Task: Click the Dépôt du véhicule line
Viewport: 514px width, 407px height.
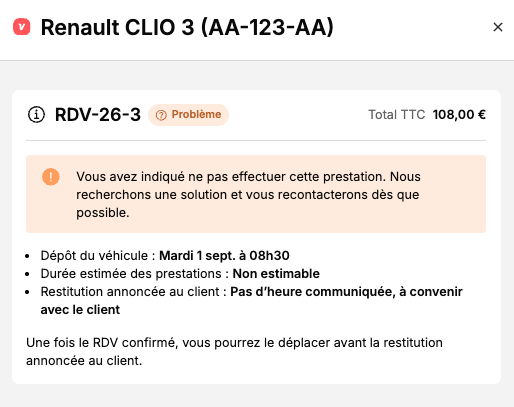Action: click(165, 256)
